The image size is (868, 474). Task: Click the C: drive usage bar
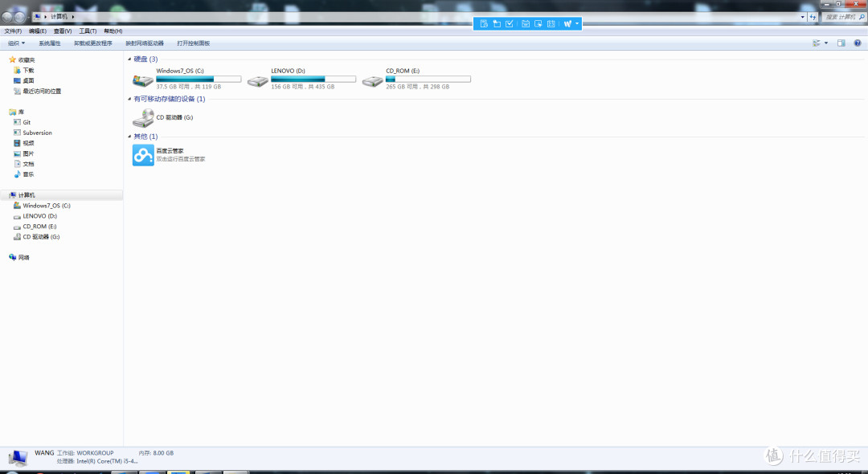coord(199,79)
